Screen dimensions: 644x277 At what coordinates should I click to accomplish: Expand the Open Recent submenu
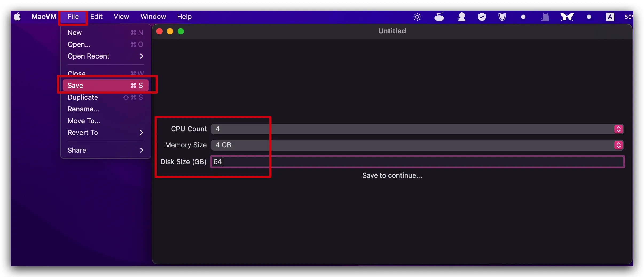[105, 56]
